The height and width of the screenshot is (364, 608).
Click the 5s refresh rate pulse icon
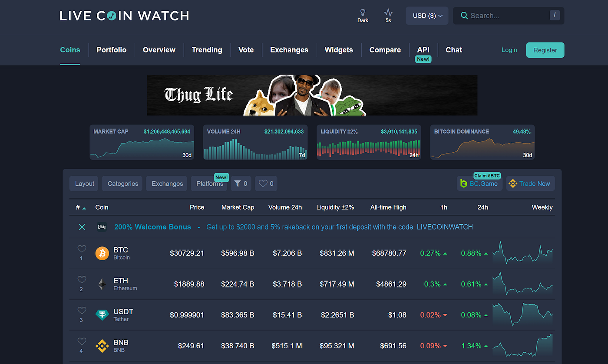[388, 13]
